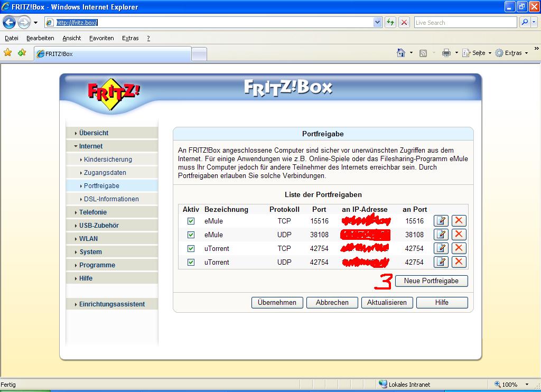Refresh the page with the green arrows icon

390,22
